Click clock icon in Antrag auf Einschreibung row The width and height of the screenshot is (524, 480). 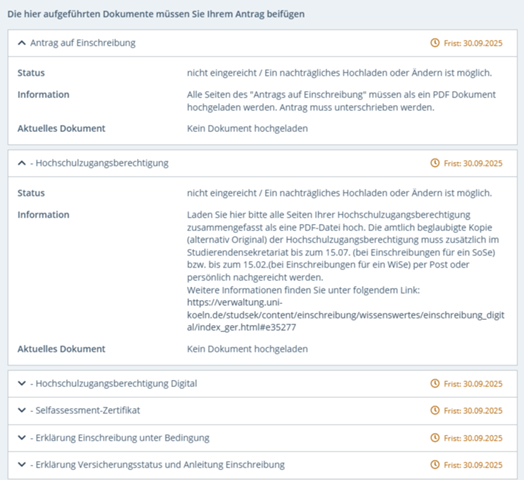click(435, 43)
